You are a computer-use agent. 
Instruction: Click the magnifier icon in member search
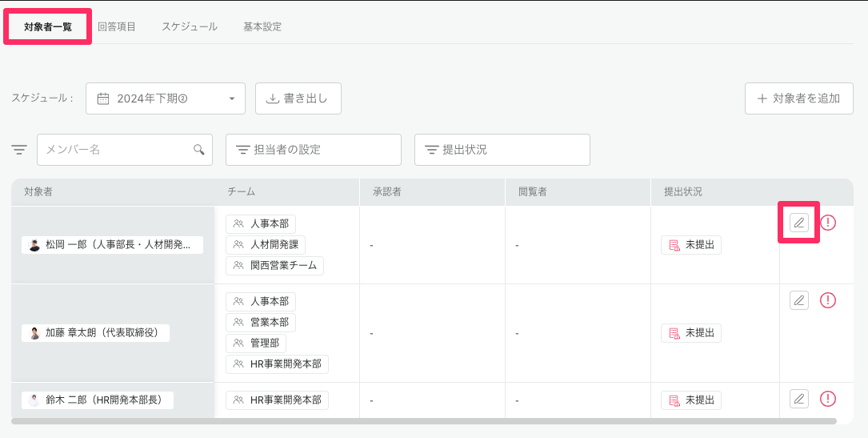click(x=199, y=150)
